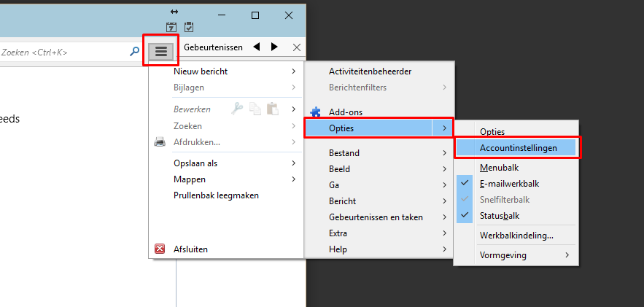Click Afsluiten to quit the application
Screen dimensions: 644x307
click(x=190, y=249)
